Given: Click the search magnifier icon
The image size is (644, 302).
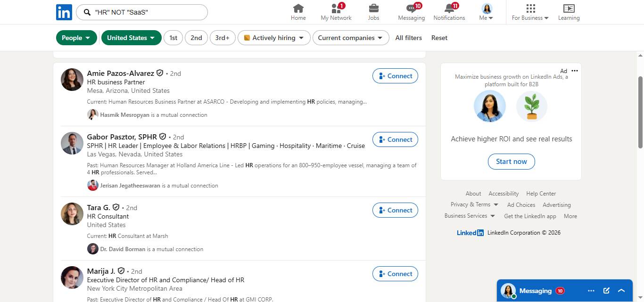Looking at the screenshot, I should coord(87,12).
